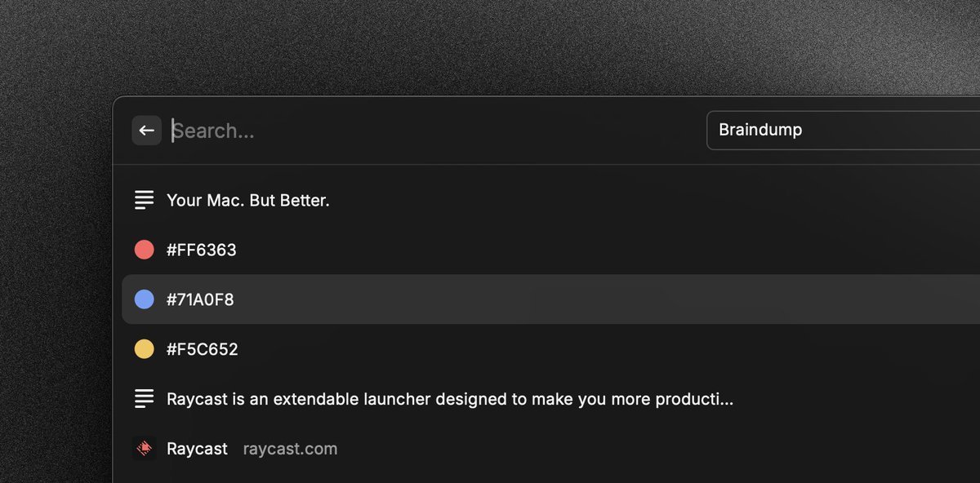Select the #71A0F8 hex label
Viewport: 980px width, 483px height.
(200, 299)
